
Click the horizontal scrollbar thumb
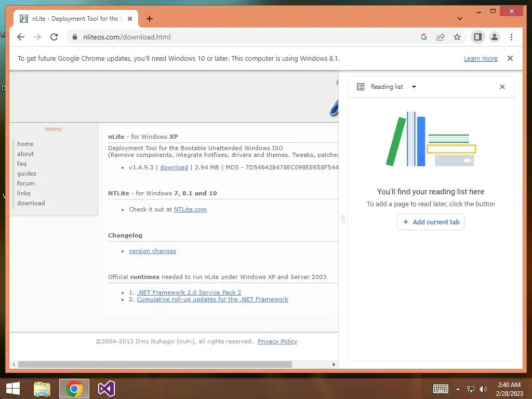155,364
